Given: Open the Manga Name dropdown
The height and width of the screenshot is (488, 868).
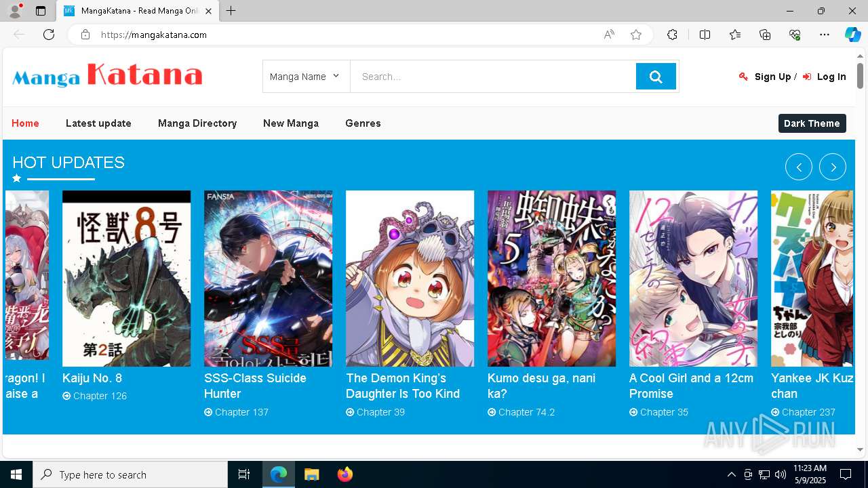Looking at the screenshot, I should pyautogui.click(x=306, y=77).
